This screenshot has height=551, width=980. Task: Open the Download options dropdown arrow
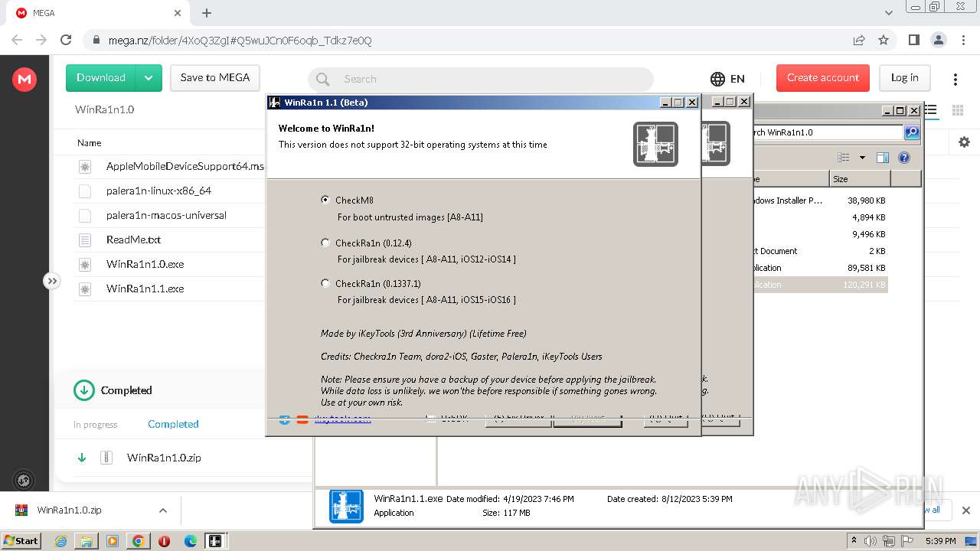click(x=149, y=78)
